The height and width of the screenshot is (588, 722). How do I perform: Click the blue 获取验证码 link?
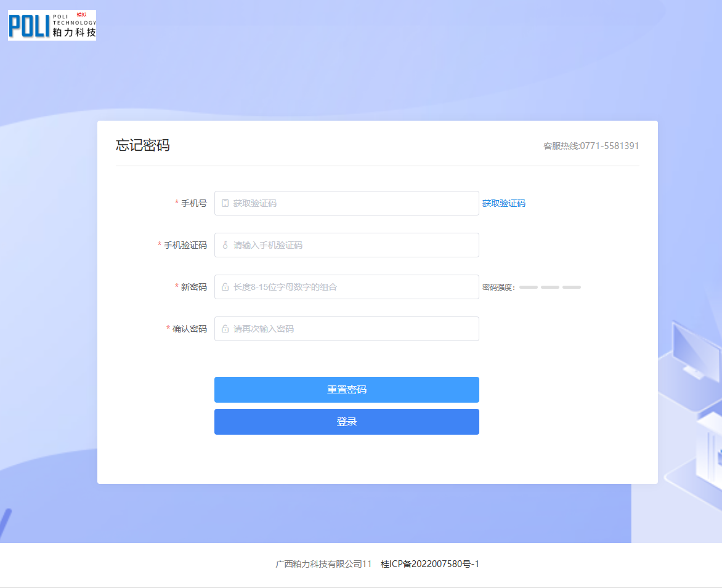(503, 203)
